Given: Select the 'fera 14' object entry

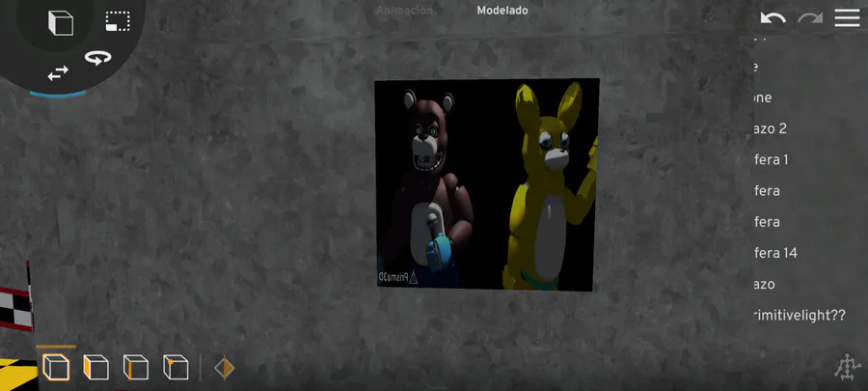Looking at the screenshot, I should [x=775, y=253].
